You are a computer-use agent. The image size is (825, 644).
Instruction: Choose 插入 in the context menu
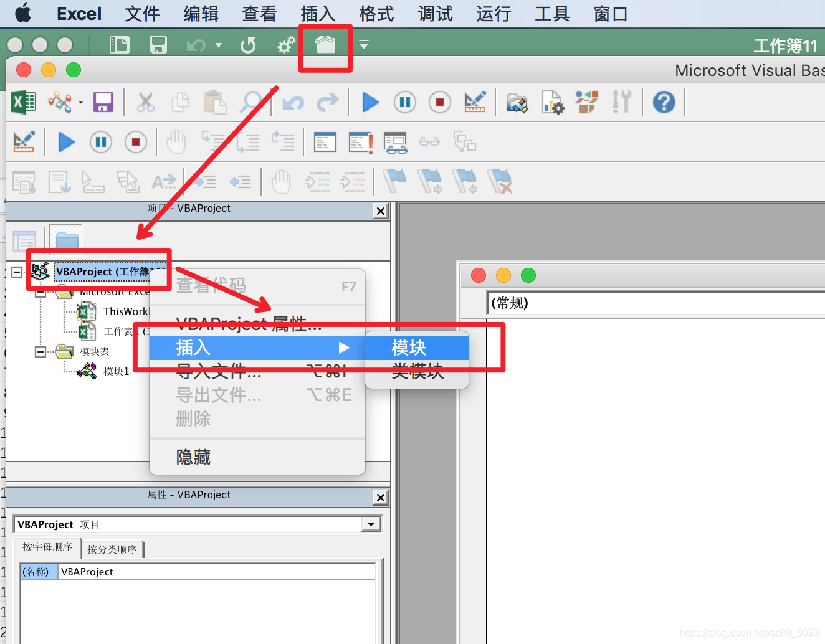click(257, 348)
